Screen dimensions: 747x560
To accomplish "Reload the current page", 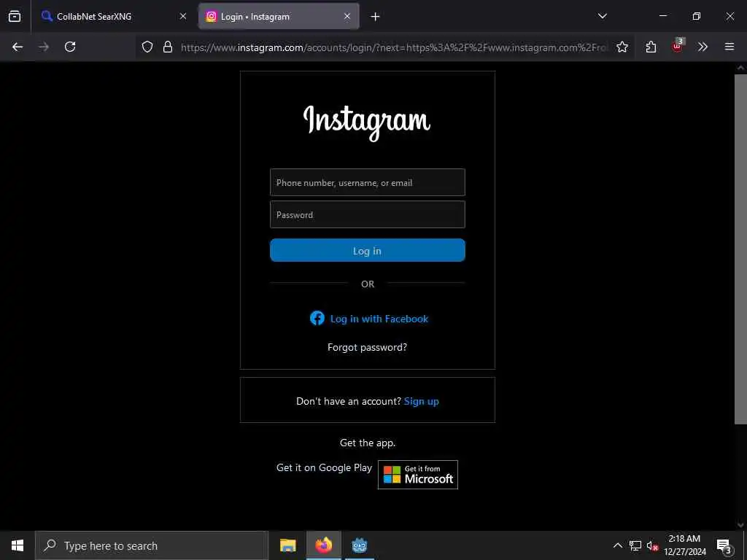I will 70,47.
